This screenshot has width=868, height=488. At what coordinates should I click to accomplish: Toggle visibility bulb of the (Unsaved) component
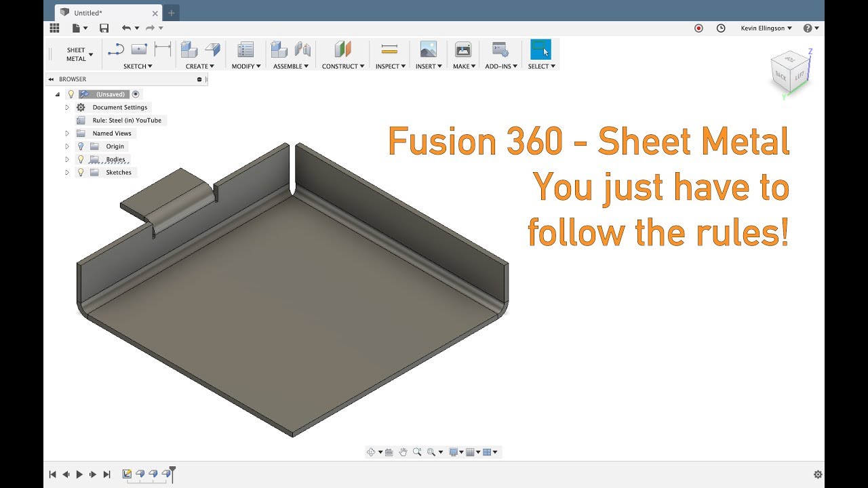71,94
